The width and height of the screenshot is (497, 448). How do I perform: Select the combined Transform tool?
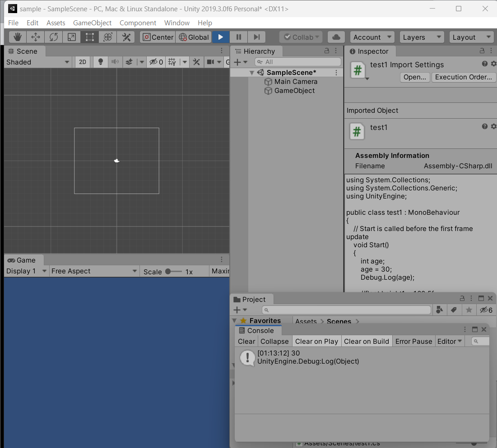(x=108, y=37)
